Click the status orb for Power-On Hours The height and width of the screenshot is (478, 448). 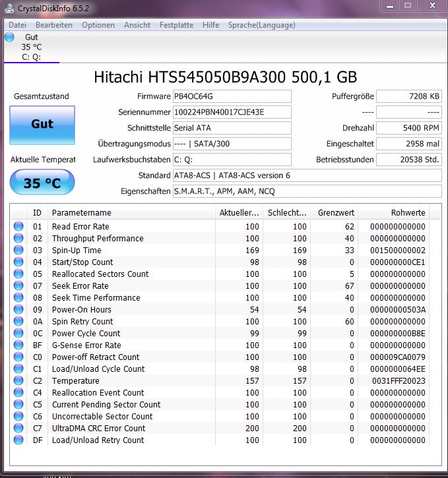coord(18,309)
